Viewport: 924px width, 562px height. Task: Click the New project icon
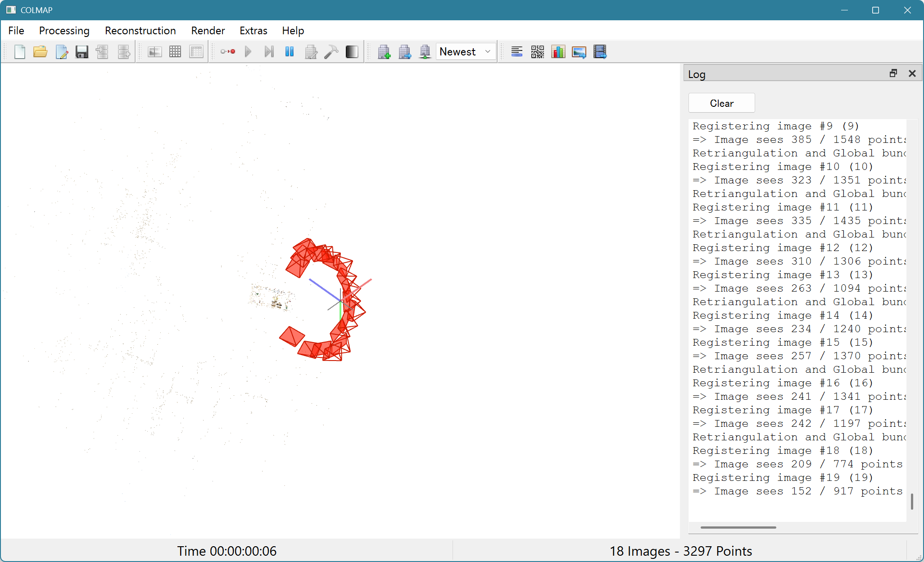19,52
